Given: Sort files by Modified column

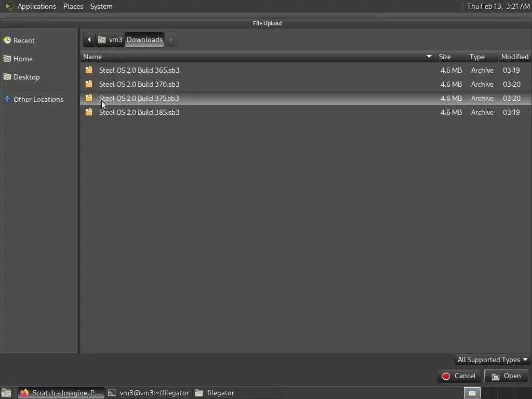Looking at the screenshot, I should (x=515, y=57).
